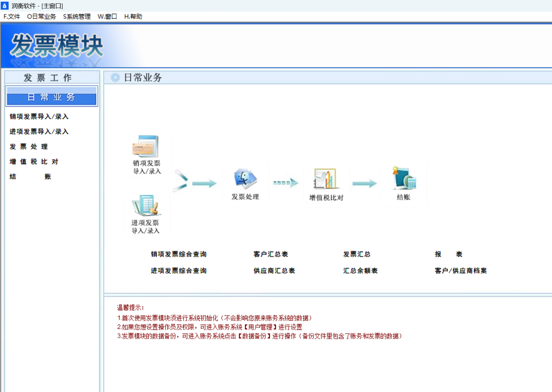552x392 pixels.
Task: Click the 润衡软件 app icon in title bar
Action: tap(4, 6)
